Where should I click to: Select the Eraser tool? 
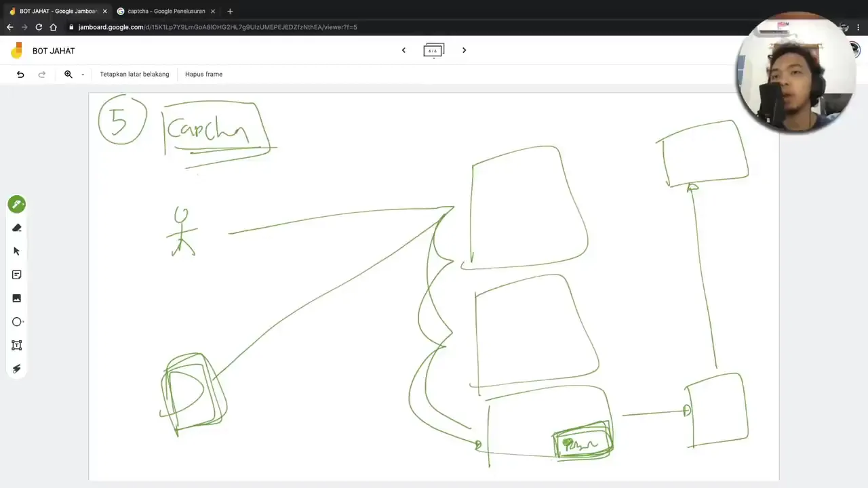pyautogui.click(x=17, y=228)
